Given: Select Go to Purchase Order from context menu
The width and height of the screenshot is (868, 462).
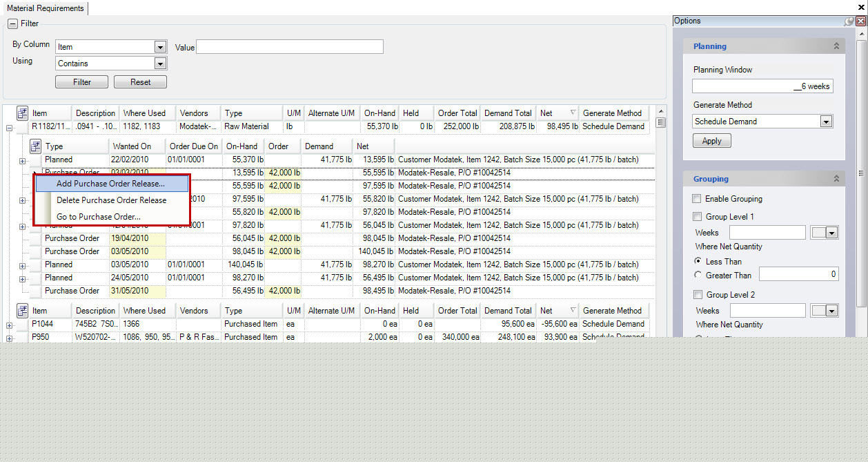Looking at the screenshot, I should point(98,217).
